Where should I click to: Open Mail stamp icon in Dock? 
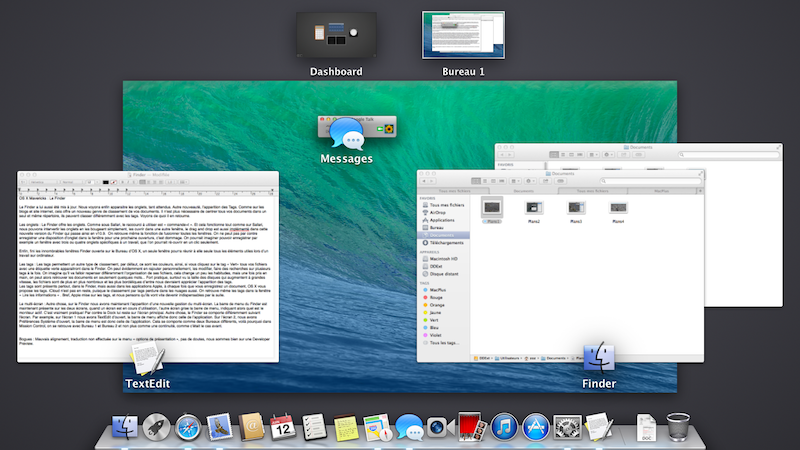(x=219, y=427)
